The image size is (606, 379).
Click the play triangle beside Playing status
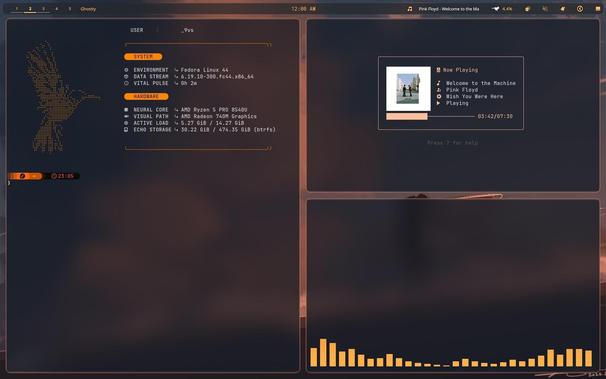pos(438,103)
